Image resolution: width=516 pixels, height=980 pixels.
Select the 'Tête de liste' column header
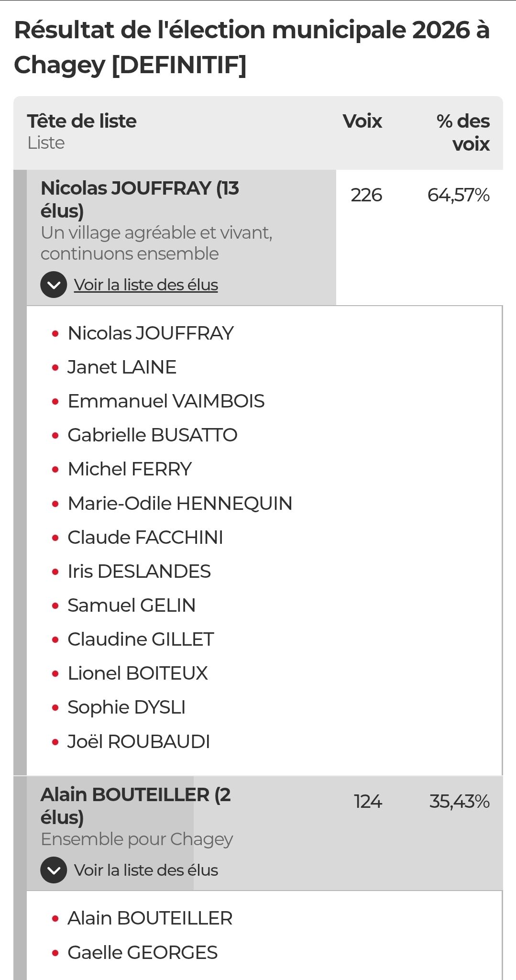tap(82, 121)
